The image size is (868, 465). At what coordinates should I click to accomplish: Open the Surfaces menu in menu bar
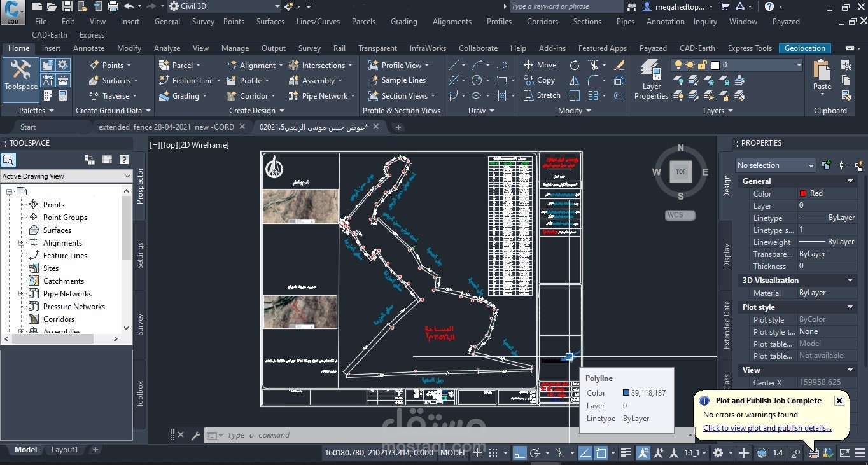[x=270, y=22]
